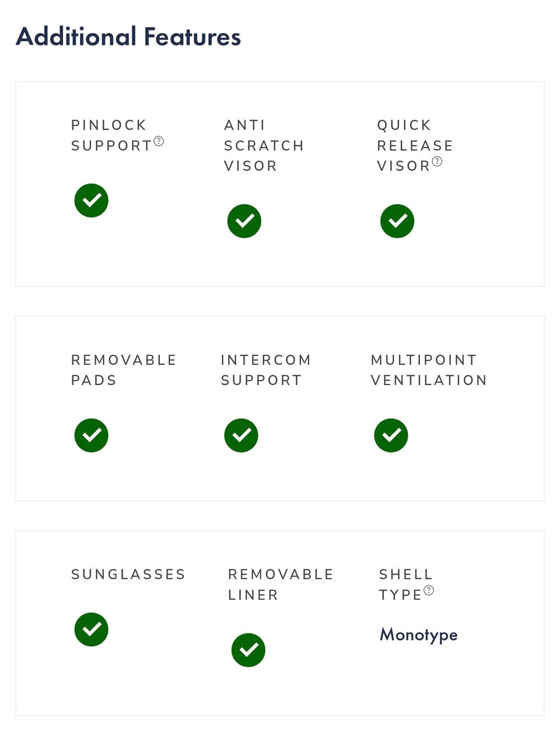Select the Intercom Support label

coord(265,370)
